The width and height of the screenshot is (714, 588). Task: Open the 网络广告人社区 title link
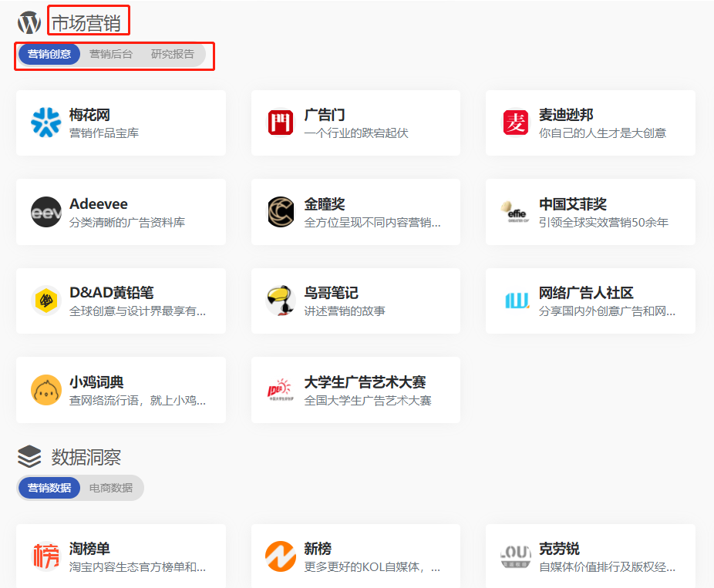point(586,293)
